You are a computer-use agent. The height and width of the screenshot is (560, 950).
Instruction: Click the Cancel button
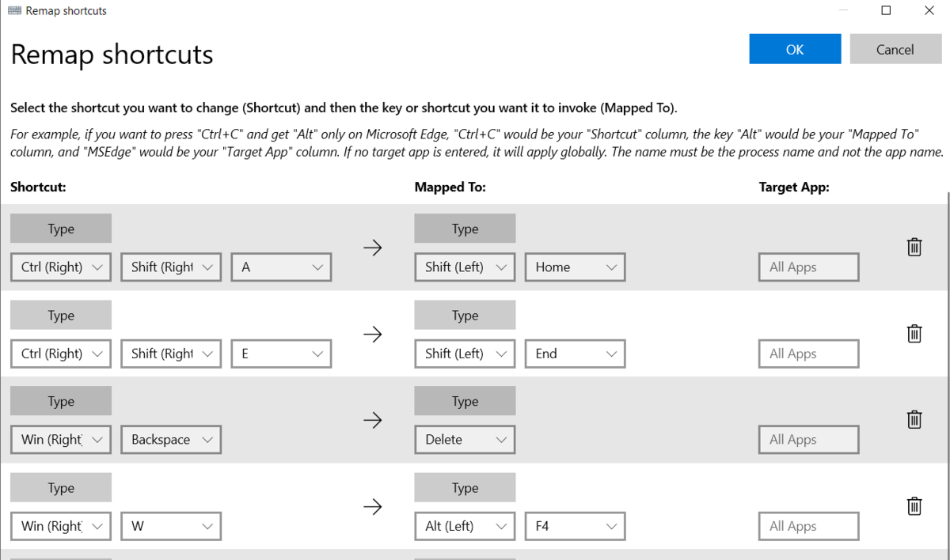pos(895,49)
